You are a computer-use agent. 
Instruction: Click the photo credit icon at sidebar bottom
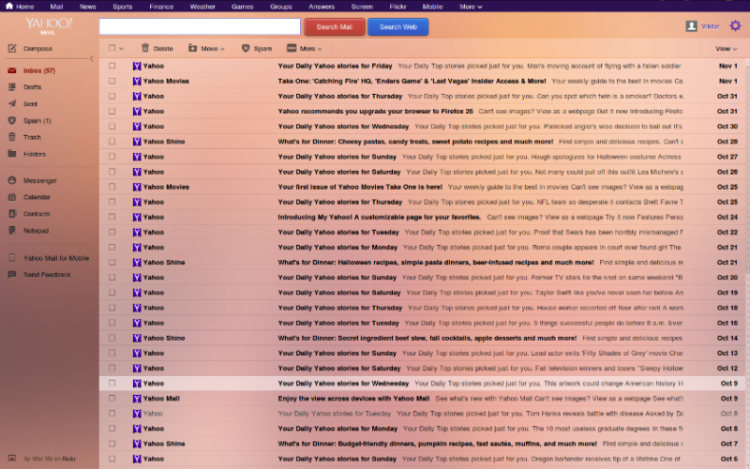pyautogui.click(x=12, y=458)
